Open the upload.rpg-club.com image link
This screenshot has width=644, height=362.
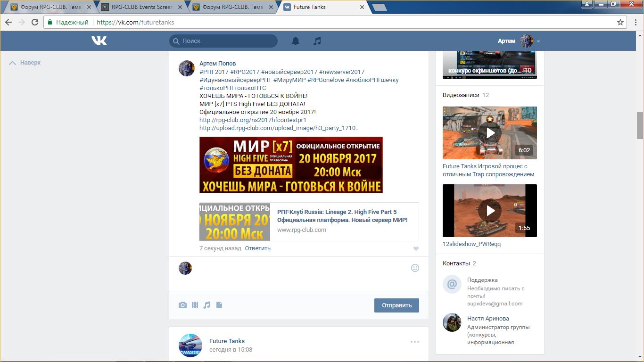(x=279, y=128)
